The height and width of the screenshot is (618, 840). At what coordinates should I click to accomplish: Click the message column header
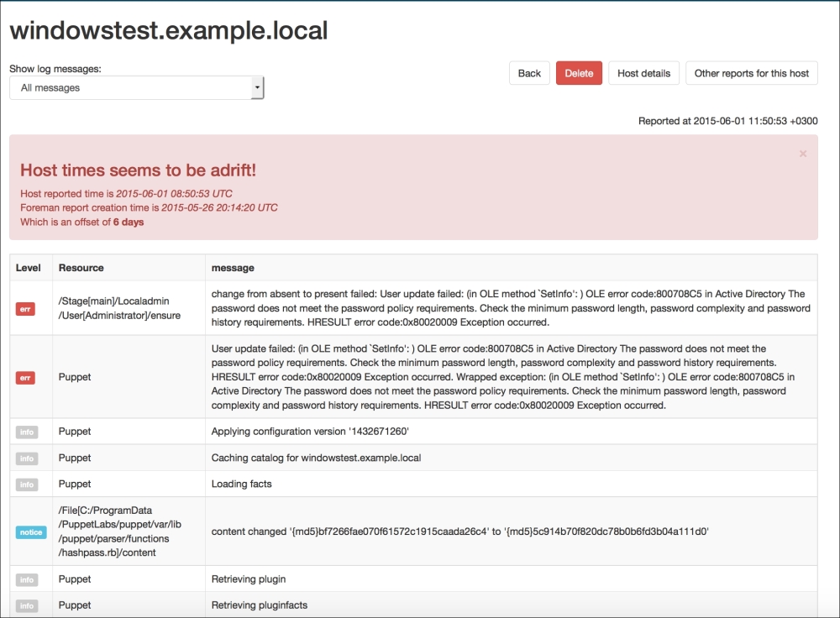(x=233, y=268)
